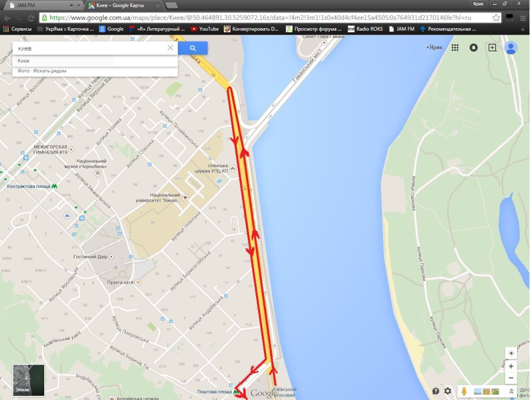Image resolution: width=532 pixels, height=400 pixels.
Task: Select the Киев suggestion in the dropdown
Action: pyautogui.click(x=95, y=61)
